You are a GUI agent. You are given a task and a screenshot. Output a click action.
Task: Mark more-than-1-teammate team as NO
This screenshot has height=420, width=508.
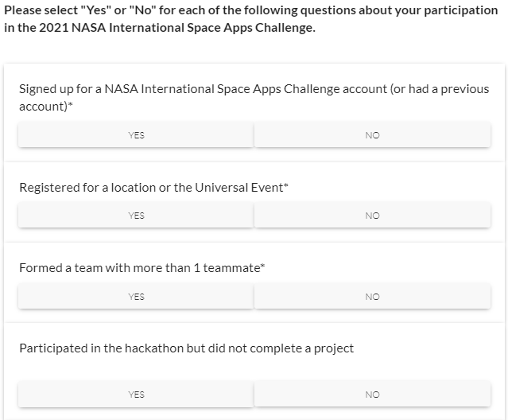(x=372, y=297)
